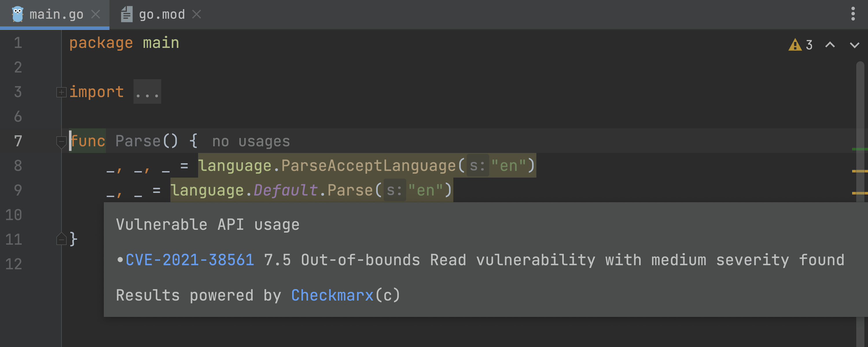Close the go.mod tab
Screen dimensions: 868x347
point(196,14)
